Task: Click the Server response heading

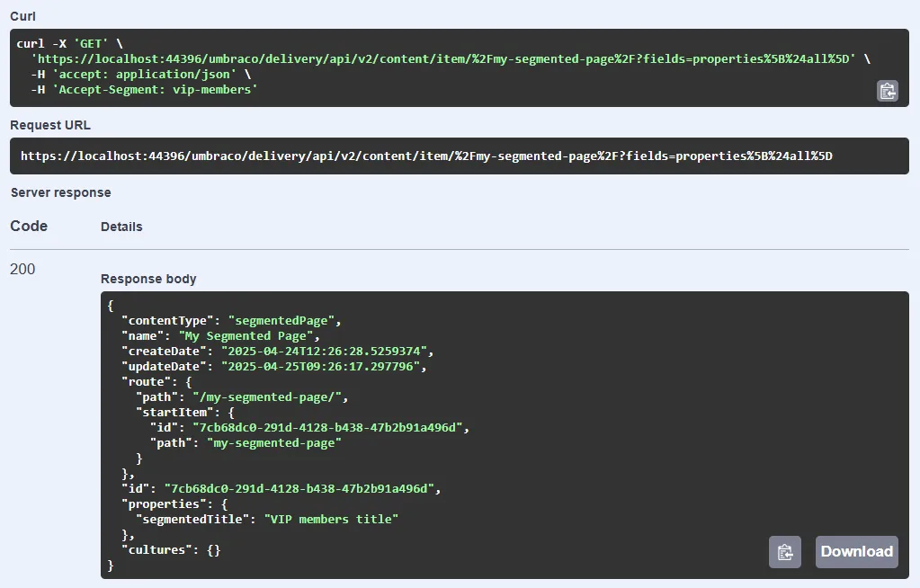Action: point(60,192)
